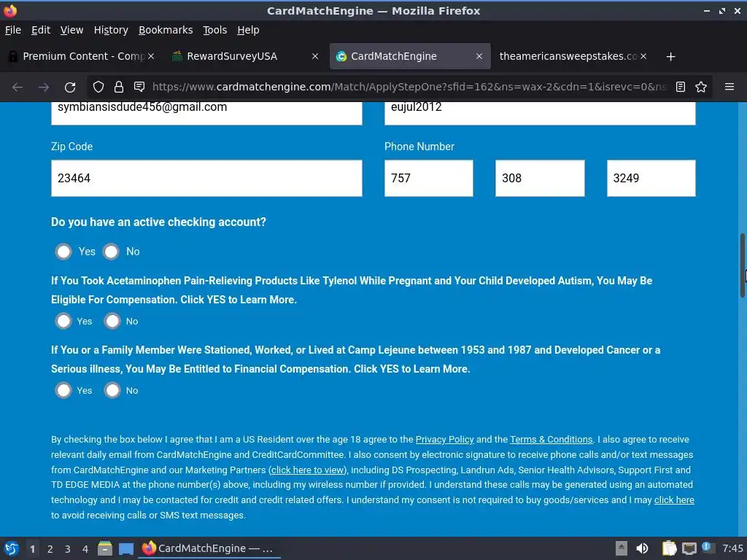Open the View menu
747x560 pixels.
[x=71, y=30]
